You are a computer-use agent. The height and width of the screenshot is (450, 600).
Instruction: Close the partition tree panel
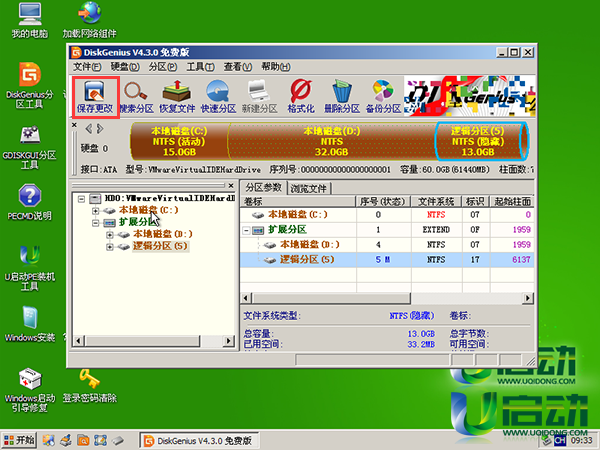point(231,186)
